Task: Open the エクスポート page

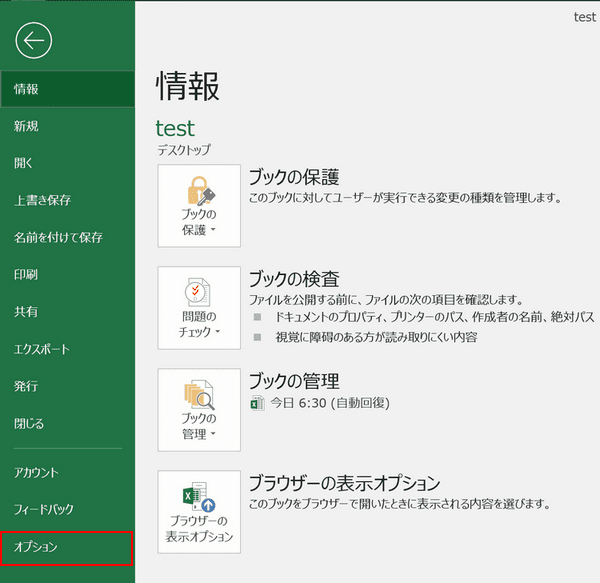Action: pos(67,348)
